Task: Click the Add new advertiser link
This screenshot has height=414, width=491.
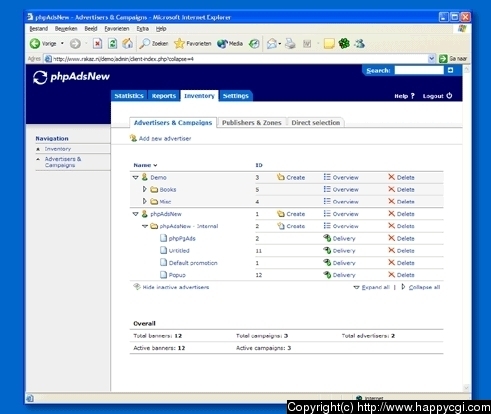Action: [x=165, y=138]
